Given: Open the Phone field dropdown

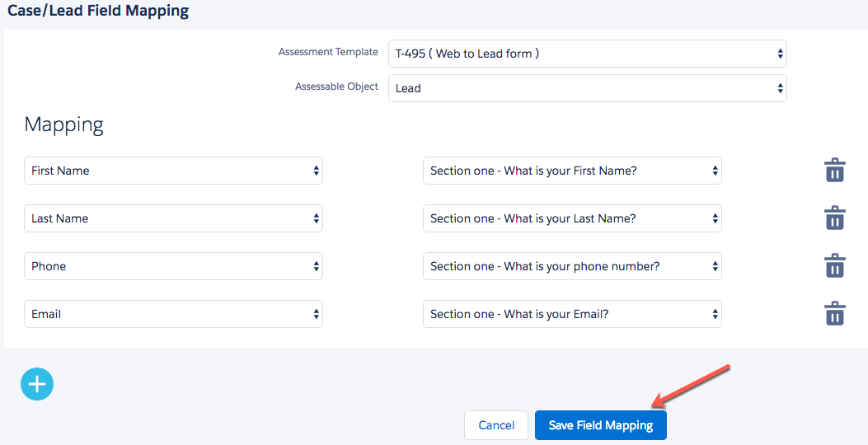Looking at the screenshot, I should coord(173,266).
